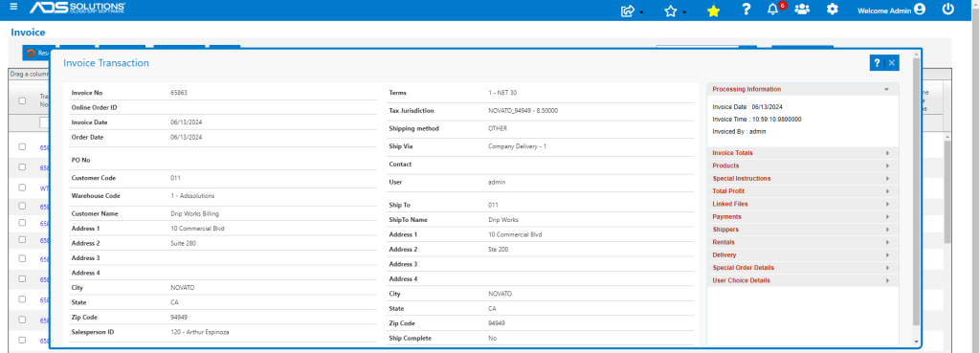Expand the Invoice Totals section
This screenshot has height=353, width=980.
pyautogui.click(x=803, y=153)
